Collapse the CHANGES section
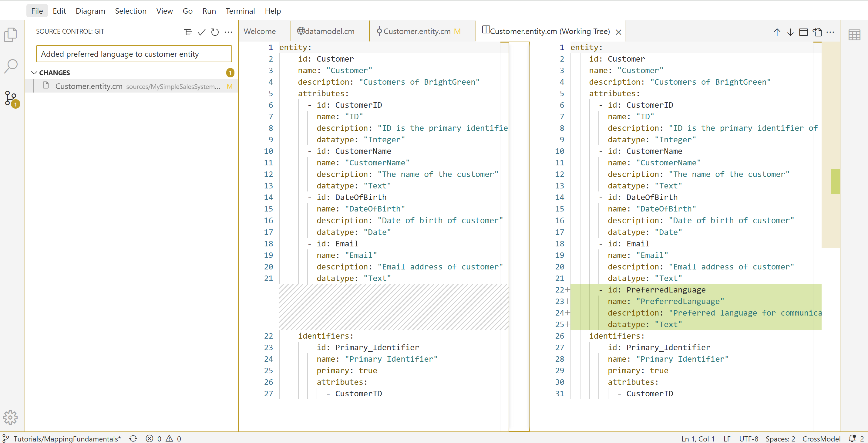 (x=34, y=73)
